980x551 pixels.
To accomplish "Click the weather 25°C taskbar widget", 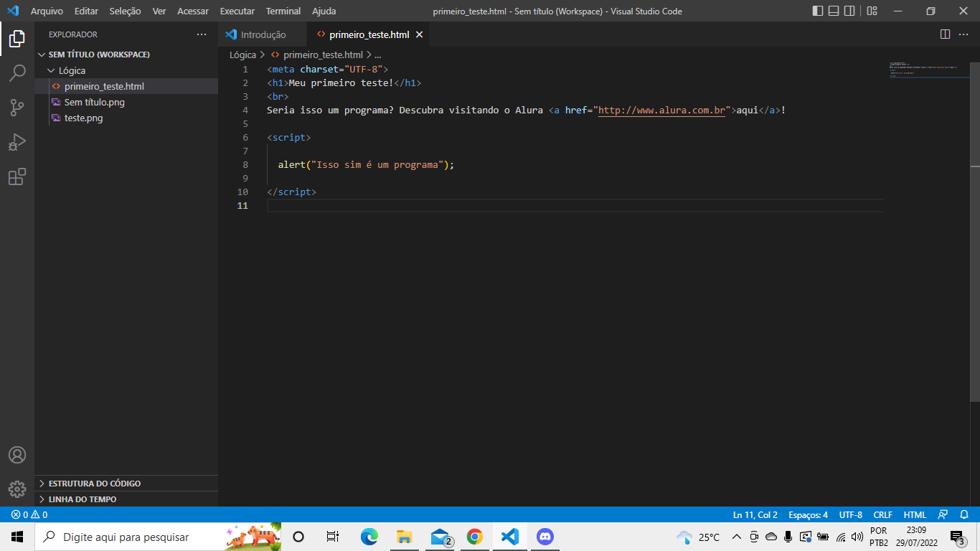I will (698, 537).
